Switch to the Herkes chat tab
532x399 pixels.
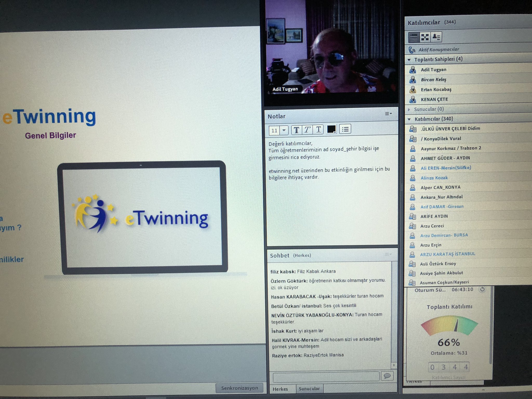coord(280,389)
